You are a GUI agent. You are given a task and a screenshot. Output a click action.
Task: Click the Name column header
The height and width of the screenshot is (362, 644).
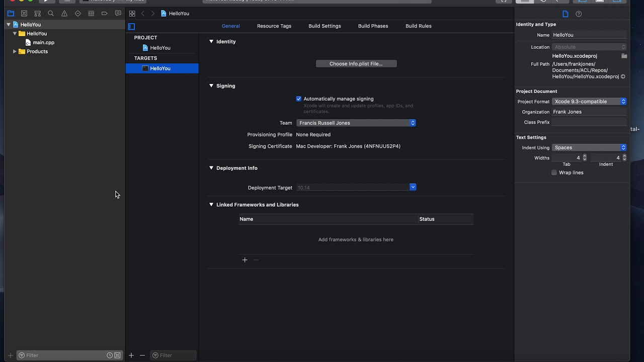tap(328, 219)
